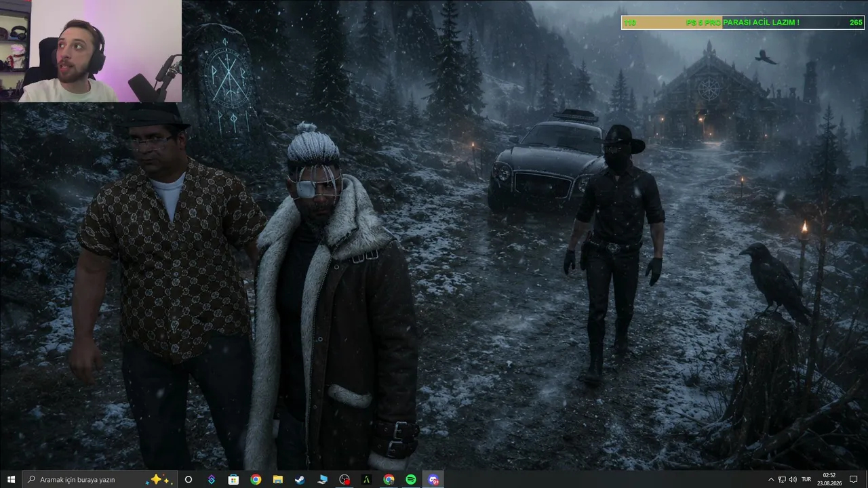Open the Windows Start menu
868x488 pixels.
[x=11, y=479]
